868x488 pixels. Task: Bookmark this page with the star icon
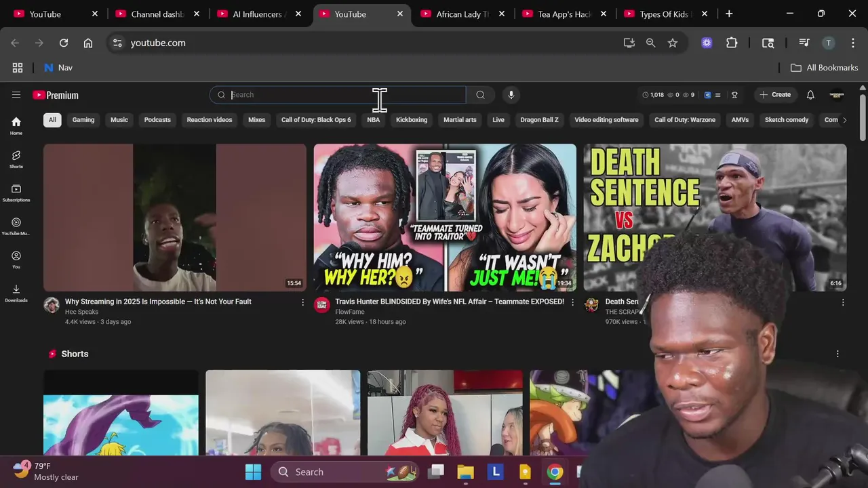(x=673, y=43)
